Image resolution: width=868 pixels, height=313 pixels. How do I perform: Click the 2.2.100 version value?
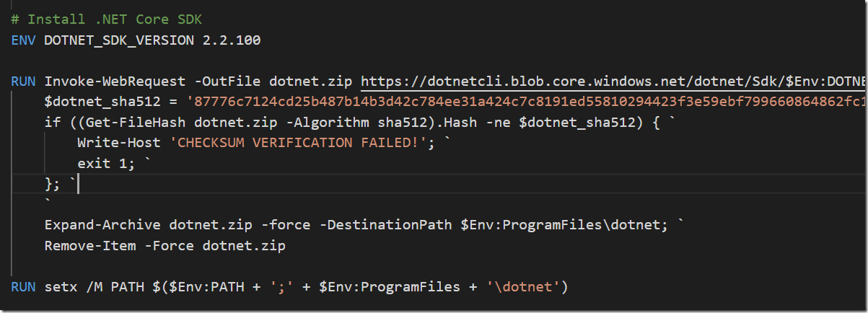(231, 40)
